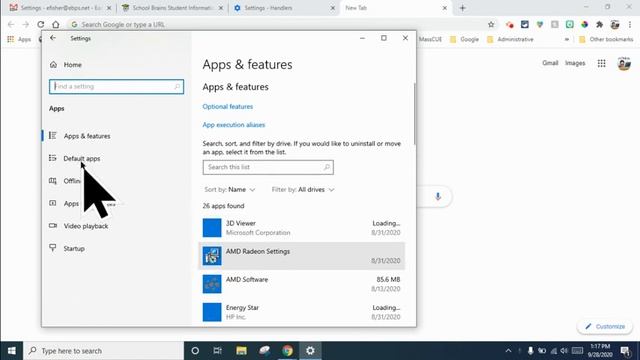Select AMD Software app entry
Screen dimensions: 640x360
tap(302, 284)
